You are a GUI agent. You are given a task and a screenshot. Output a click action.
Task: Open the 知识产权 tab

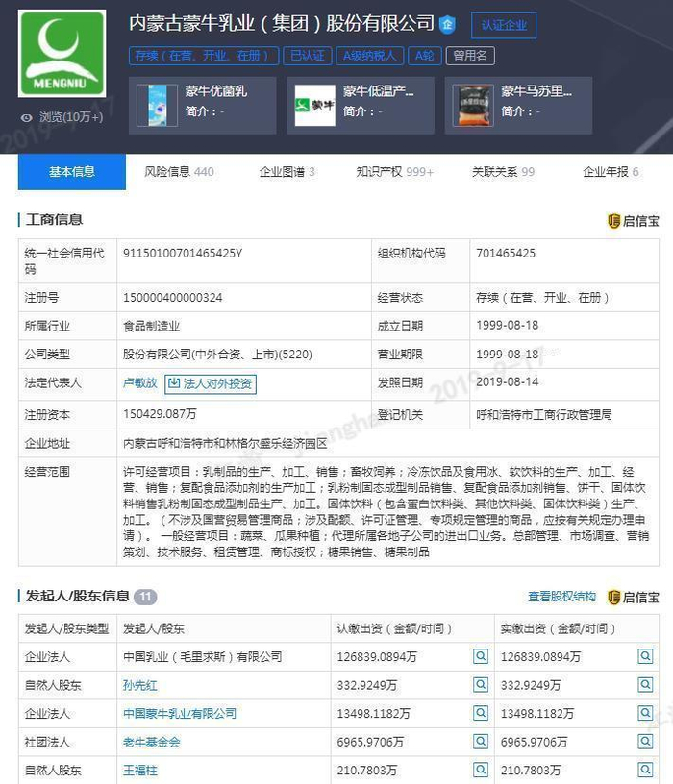tap(394, 172)
